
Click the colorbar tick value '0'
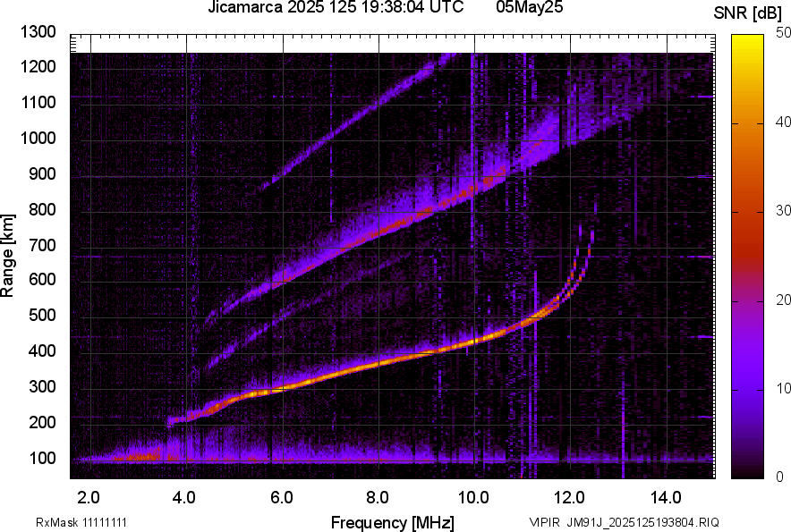pos(780,477)
